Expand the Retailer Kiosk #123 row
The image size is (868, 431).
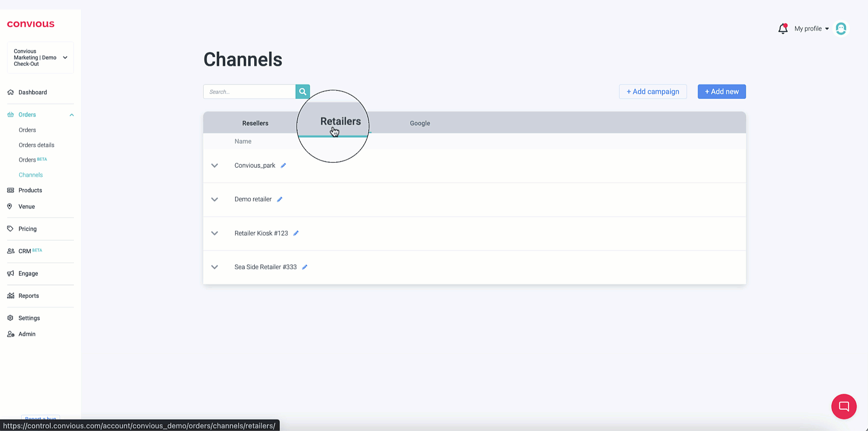coord(215,233)
